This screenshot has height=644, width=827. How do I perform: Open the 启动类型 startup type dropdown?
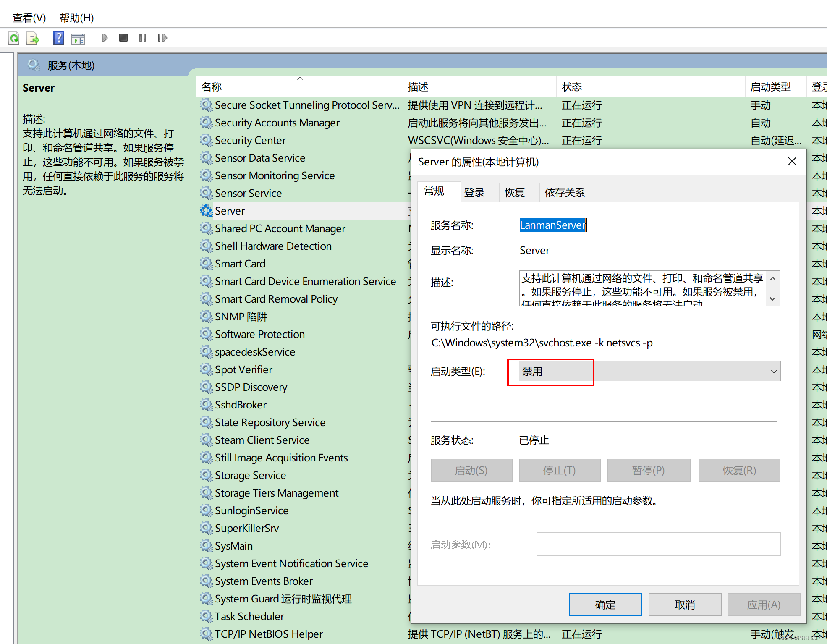(649, 372)
